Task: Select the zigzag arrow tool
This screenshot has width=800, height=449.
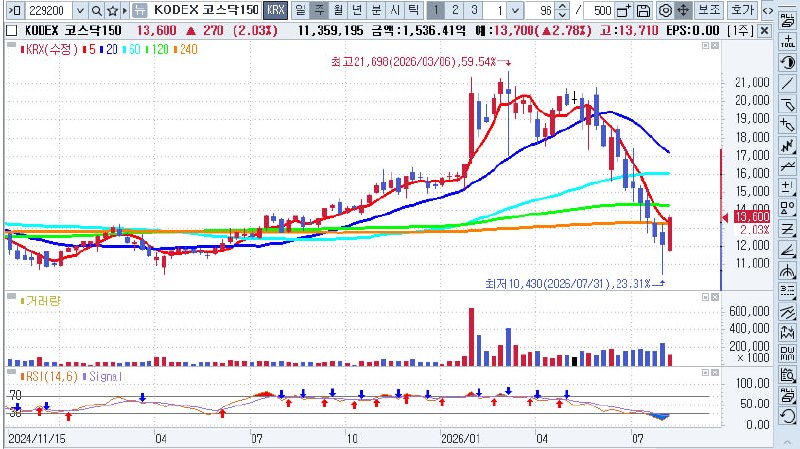Action: tap(787, 145)
